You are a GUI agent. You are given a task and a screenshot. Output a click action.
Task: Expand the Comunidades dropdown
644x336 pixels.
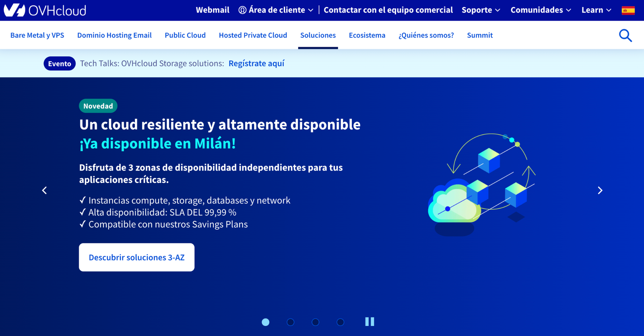pos(541,10)
